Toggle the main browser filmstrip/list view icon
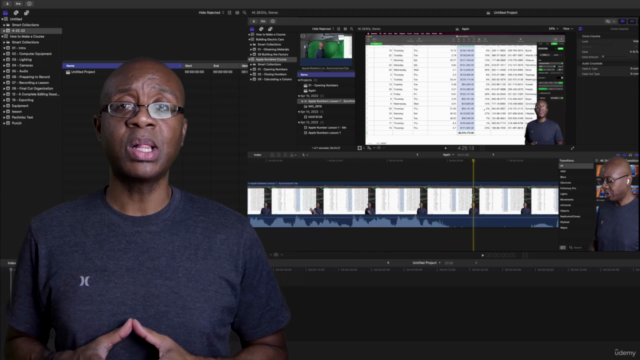 (229, 13)
